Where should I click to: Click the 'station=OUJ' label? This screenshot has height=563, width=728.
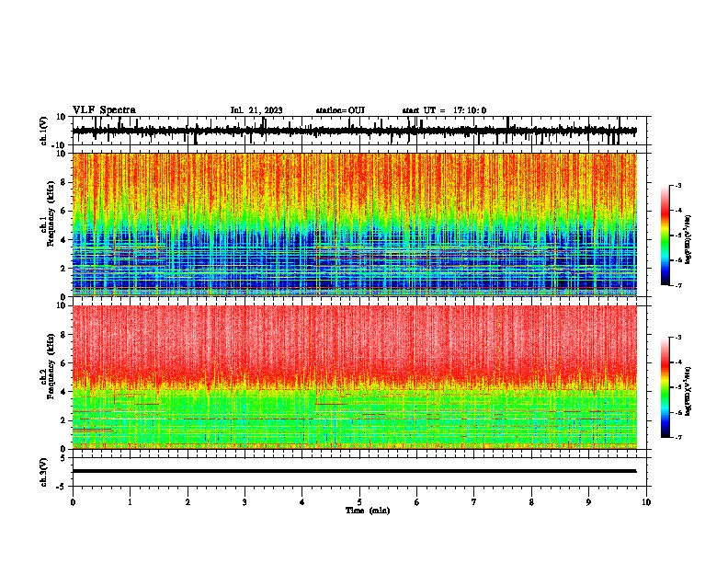point(340,110)
